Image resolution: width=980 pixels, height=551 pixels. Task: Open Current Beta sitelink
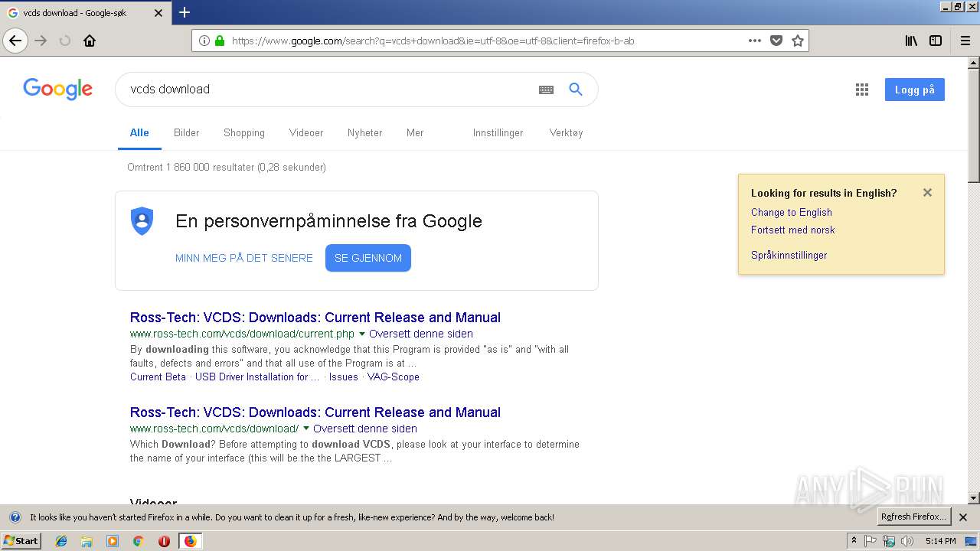click(158, 377)
